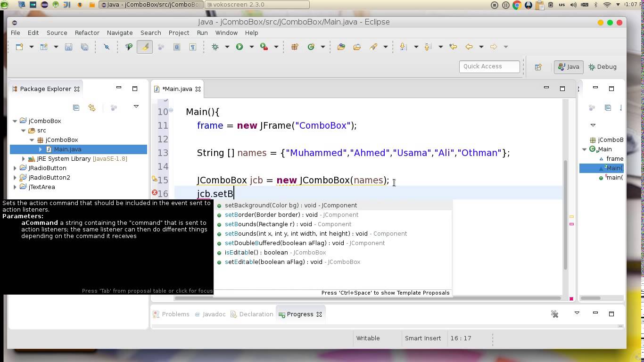Screen dimensions: 644x362
Task: Toggle Show Whitespace Characters button
Action: pos(193,47)
